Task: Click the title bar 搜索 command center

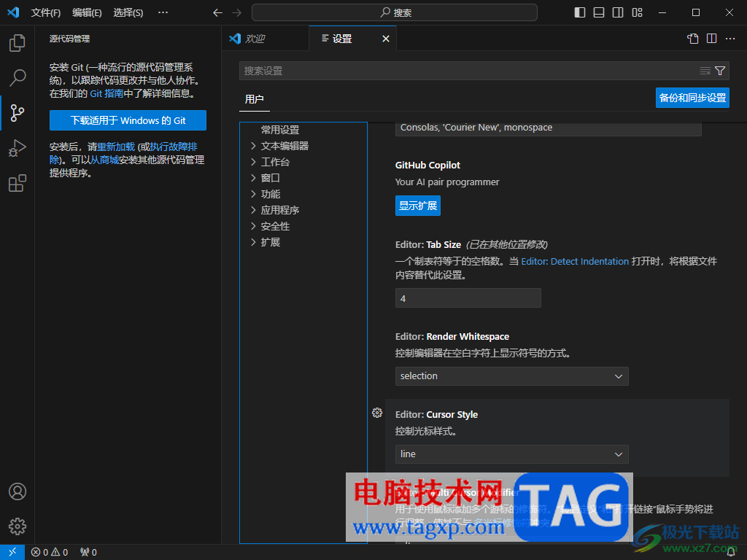Action: point(395,12)
